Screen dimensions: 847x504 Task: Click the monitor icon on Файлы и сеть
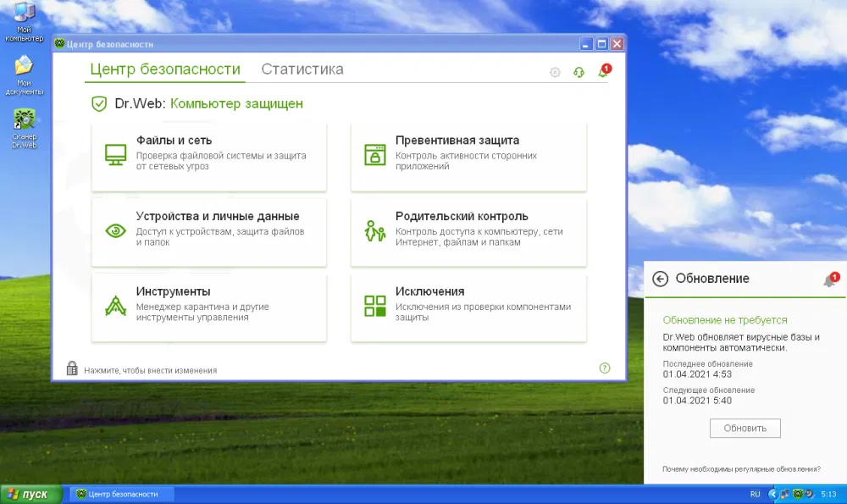(115, 154)
